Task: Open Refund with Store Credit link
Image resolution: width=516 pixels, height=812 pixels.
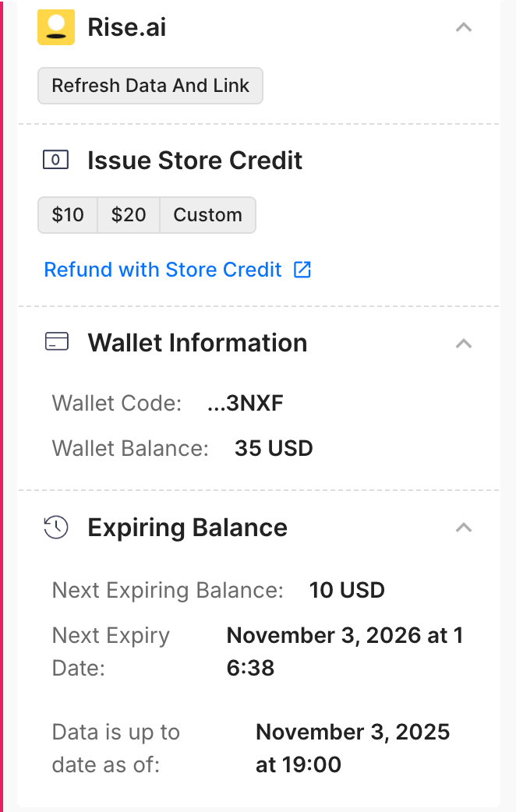Action: tap(163, 270)
